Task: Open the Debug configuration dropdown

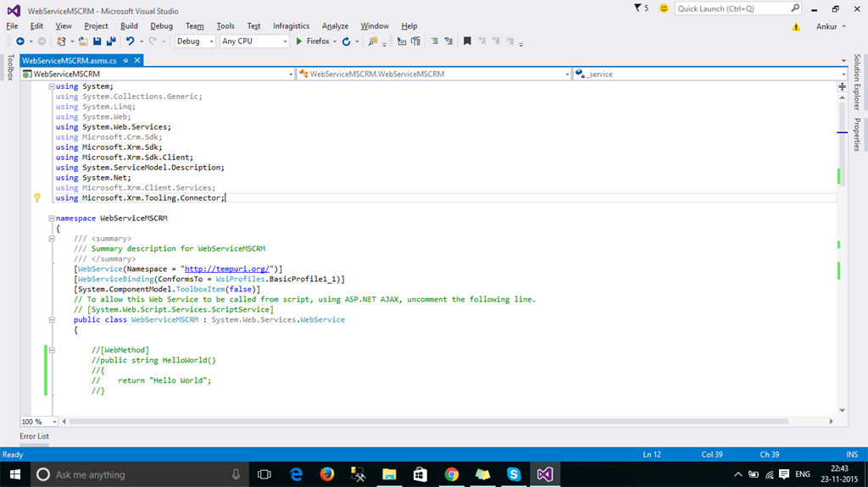Action: pyautogui.click(x=195, y=41)
